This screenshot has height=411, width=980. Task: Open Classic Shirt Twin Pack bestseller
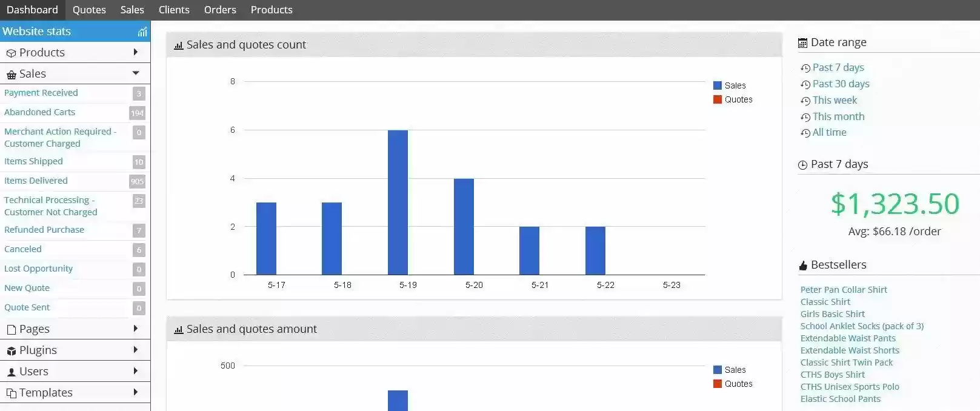click(x=847, y=363)
